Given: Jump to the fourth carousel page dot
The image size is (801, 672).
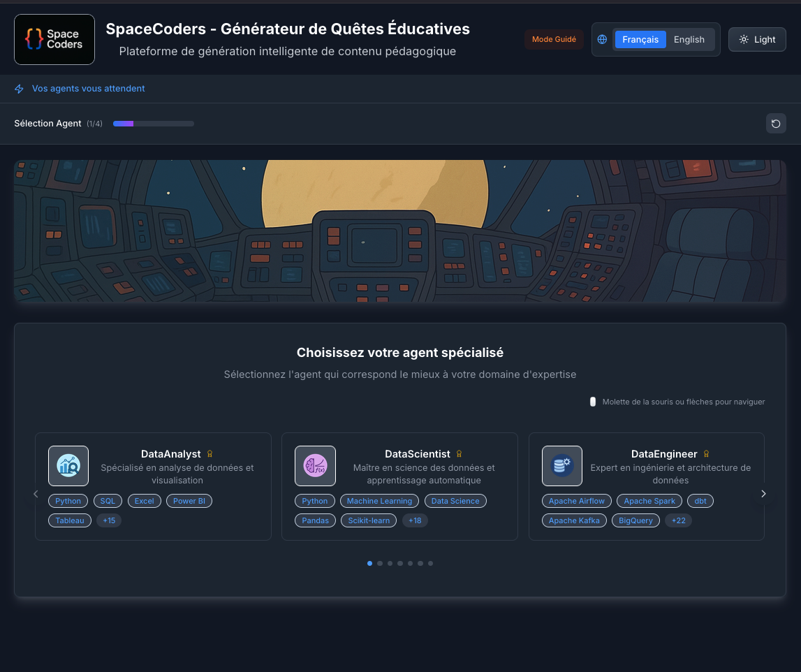Looking at the screenshot, I should point(400,563).
